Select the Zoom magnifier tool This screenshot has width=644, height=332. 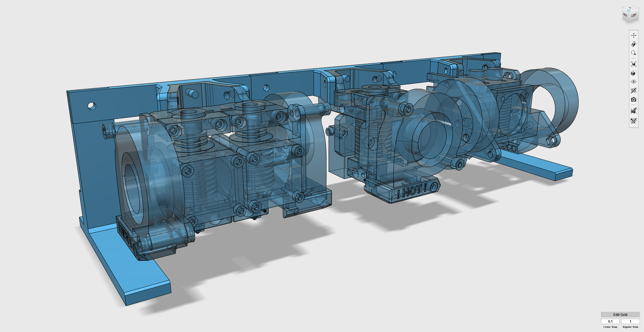[x=633, y=53]
